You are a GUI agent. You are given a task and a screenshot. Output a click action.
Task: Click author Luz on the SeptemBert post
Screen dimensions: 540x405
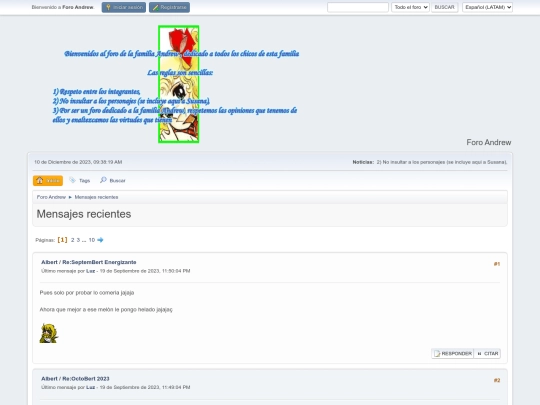pos(91,271)
